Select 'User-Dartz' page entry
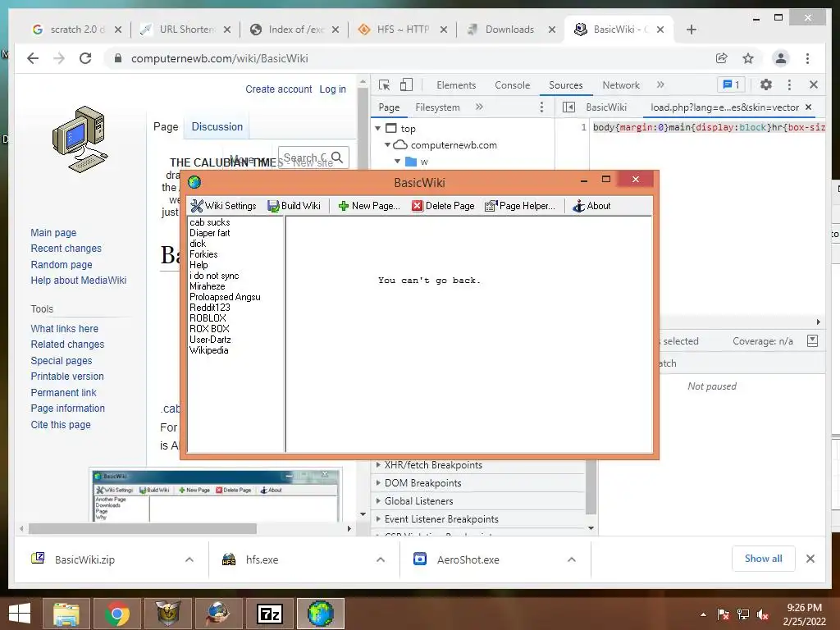Screen dimensions: 840x630 click(x=211, y=340)
